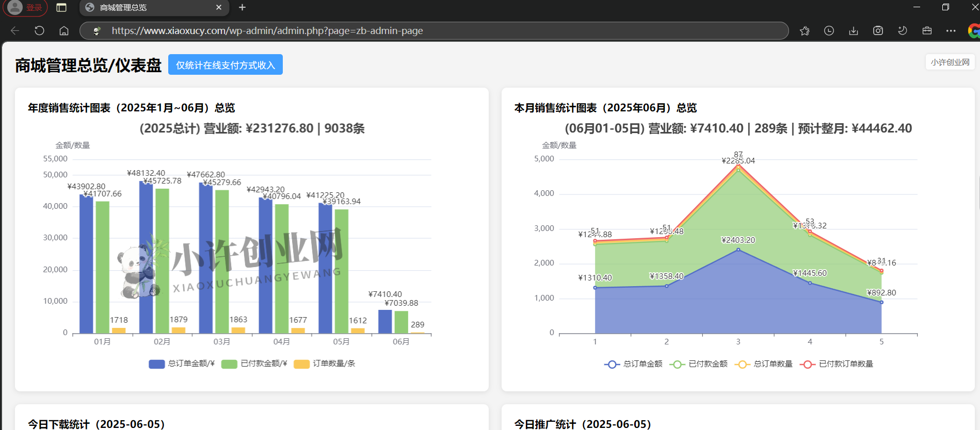Toggle the 已付款金额 legend in monthly chart
980x430 pixels.
tap(699, 364)
